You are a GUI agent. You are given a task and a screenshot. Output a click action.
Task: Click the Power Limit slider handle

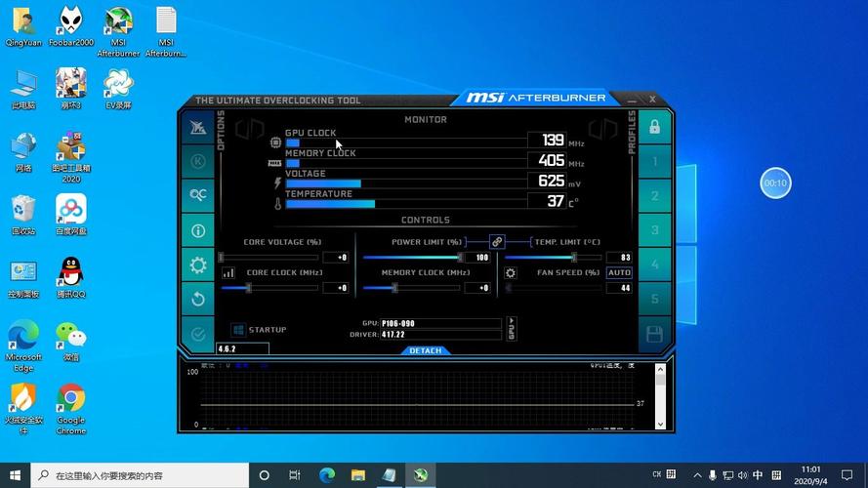pos(460,258)
